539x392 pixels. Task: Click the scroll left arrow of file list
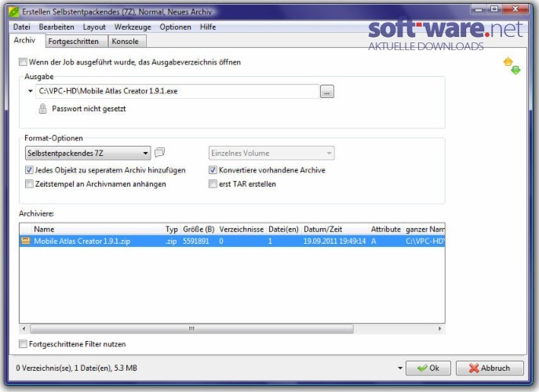(x=24, y=328)
